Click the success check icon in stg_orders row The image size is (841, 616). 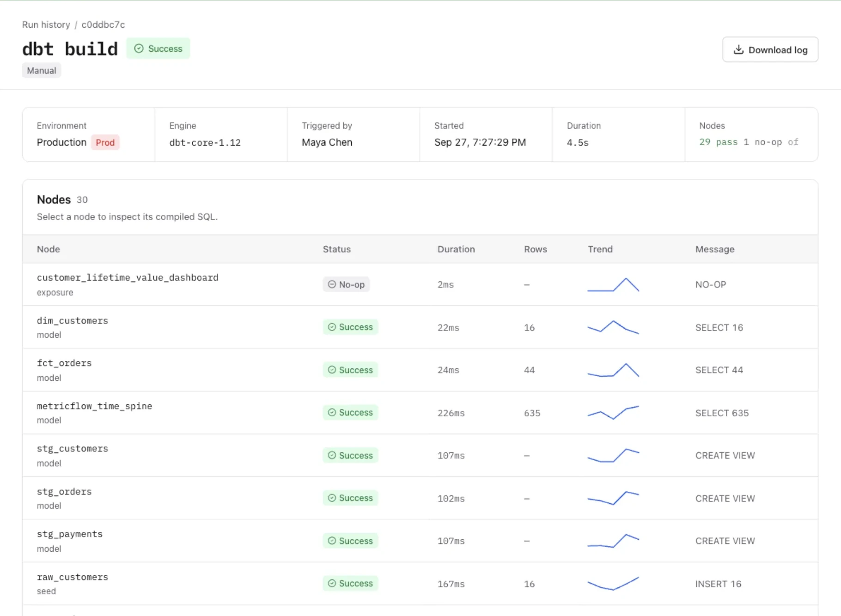[x=332, y=498]
